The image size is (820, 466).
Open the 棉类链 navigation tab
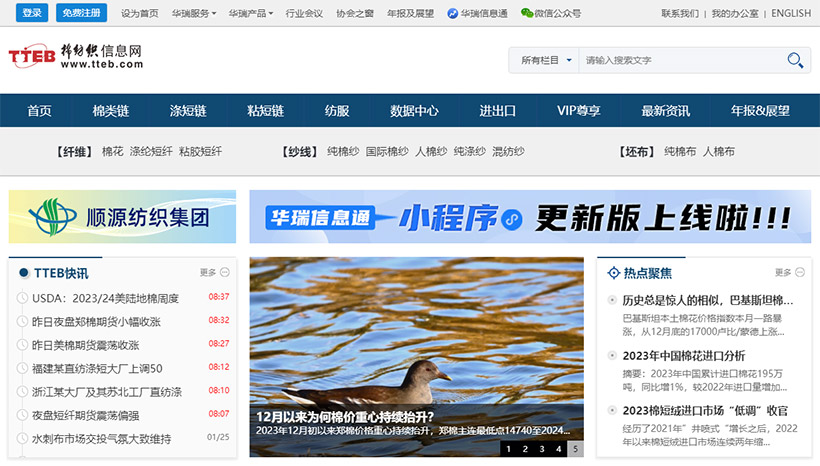click(x=111, y=110)
